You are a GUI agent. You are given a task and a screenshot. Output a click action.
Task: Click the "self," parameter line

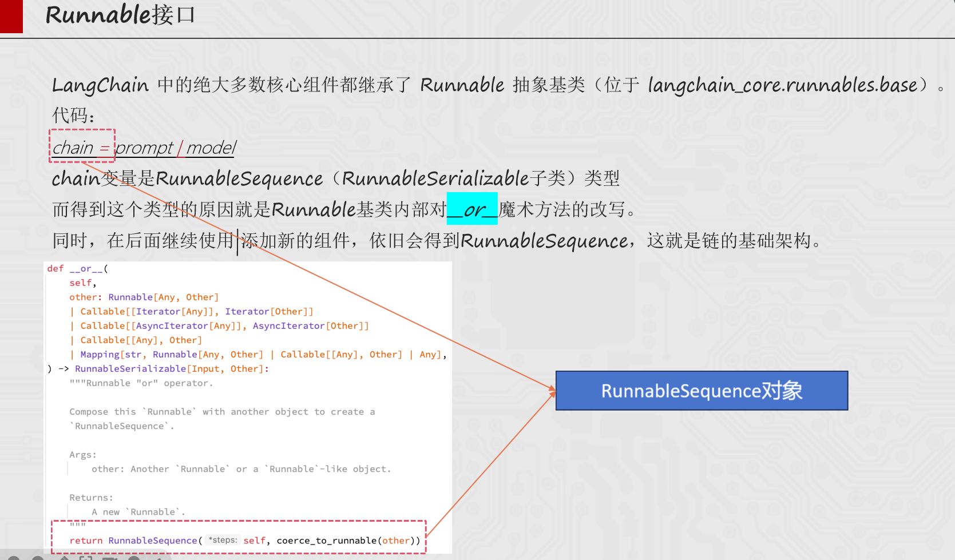click(x=83, y=283)
